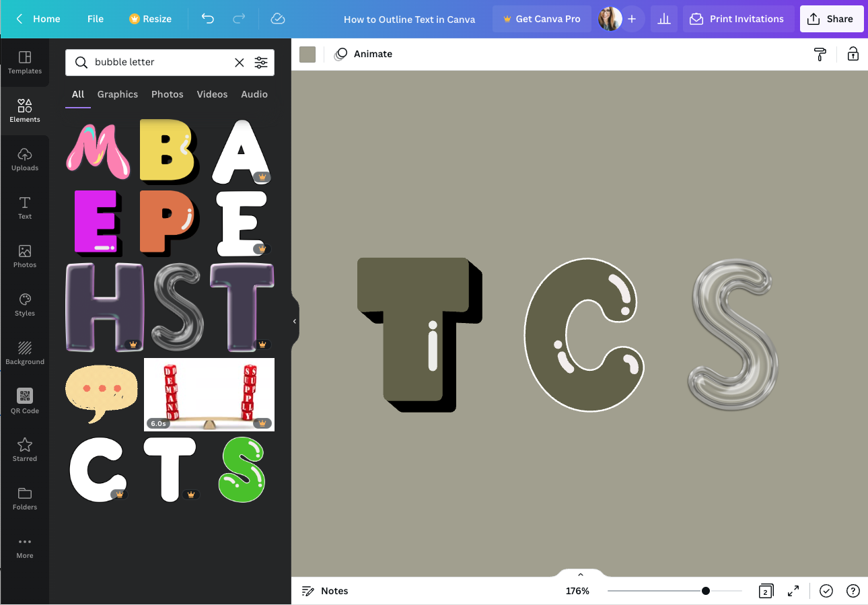Click the Get Canva Pro button
The height and width of the screenshot is (605, 868).
(542, 18)
